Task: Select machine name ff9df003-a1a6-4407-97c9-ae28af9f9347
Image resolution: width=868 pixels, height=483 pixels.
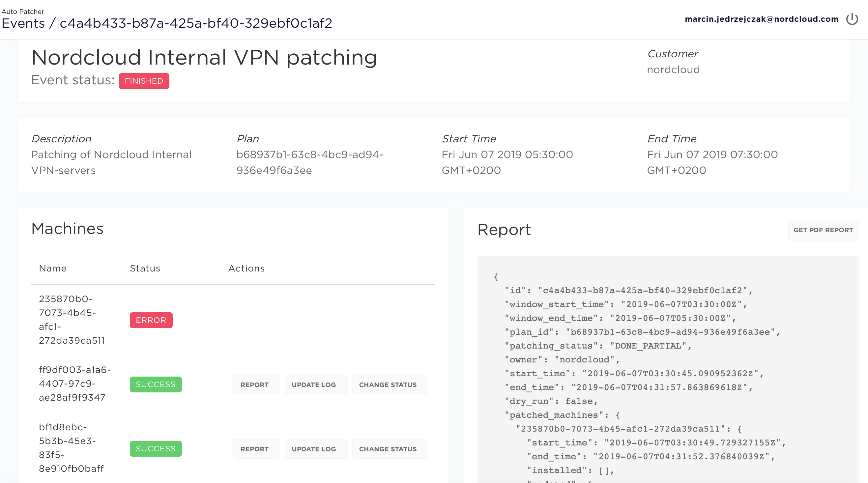Action: pos(75,384)
